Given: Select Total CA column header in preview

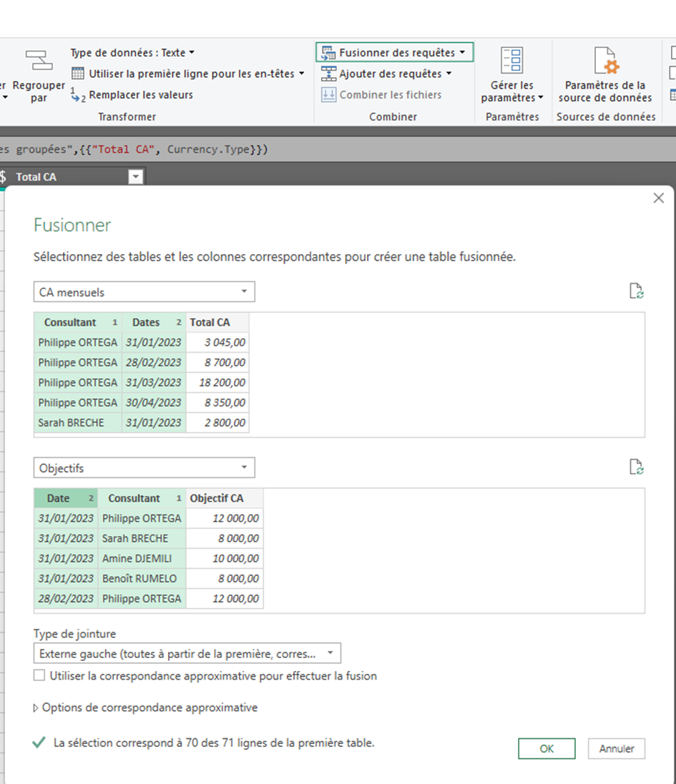Looking at the screenshot, I should [217, 323].
